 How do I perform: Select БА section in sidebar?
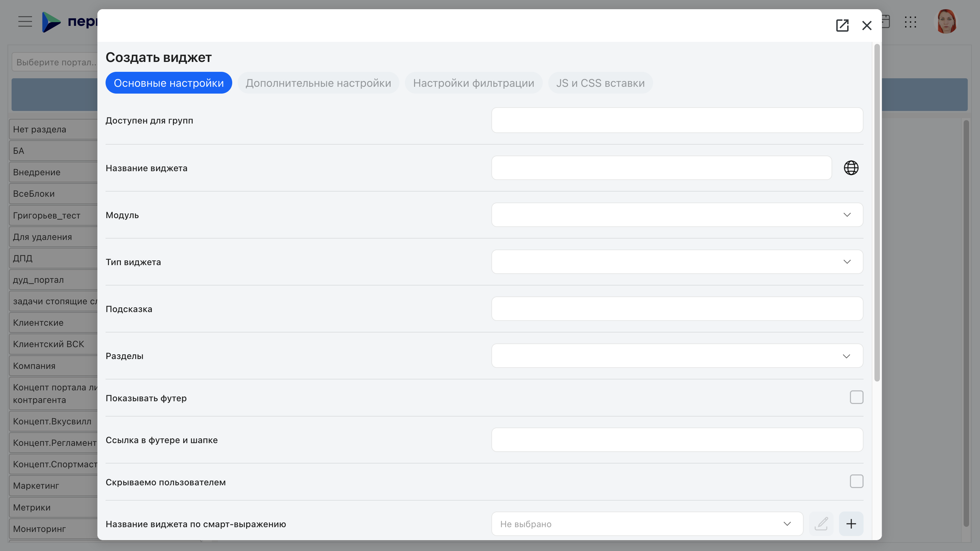click(53, 151)
